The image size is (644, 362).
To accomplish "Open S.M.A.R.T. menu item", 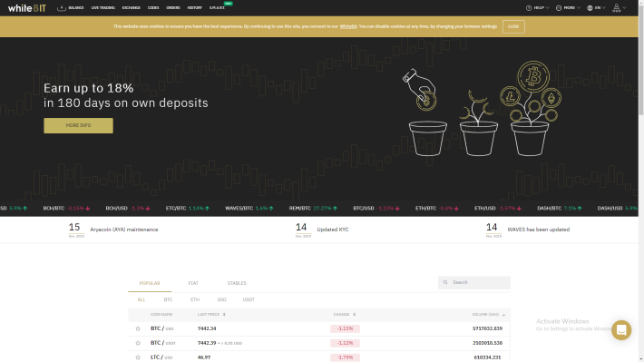I will (217, 8).
